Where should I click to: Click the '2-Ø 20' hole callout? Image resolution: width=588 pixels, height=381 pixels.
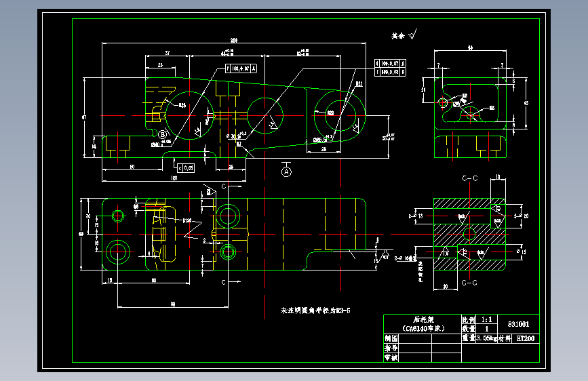click(x=522, y=216)
